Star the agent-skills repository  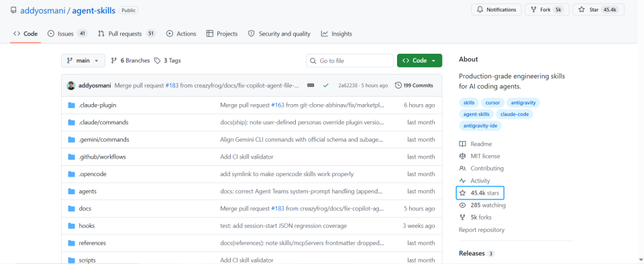point(598,9)
